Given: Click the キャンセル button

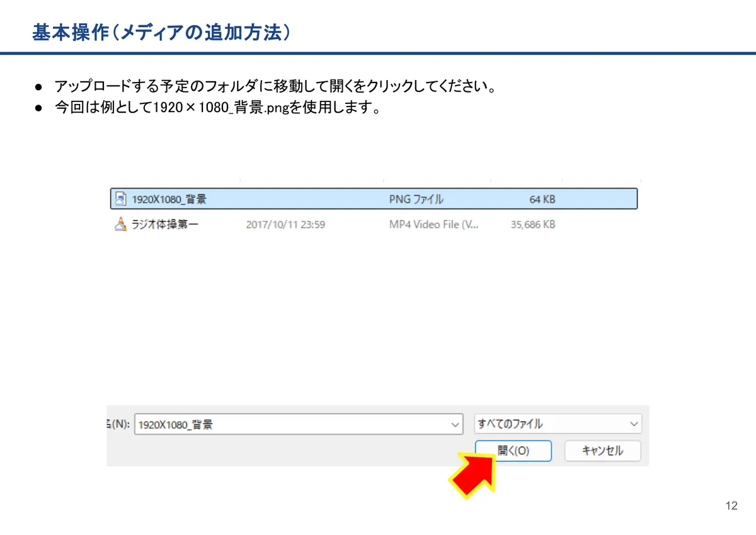Looking at the screenshot, I should 602,451.
